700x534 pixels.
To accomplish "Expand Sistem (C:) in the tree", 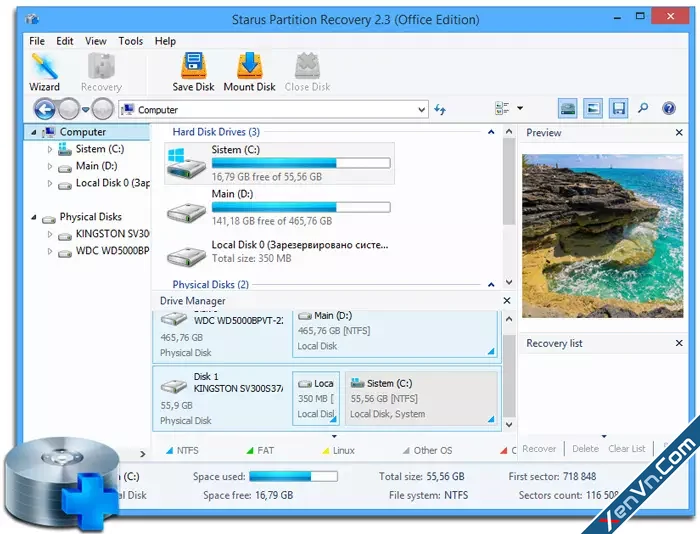I will coord(50,149).
